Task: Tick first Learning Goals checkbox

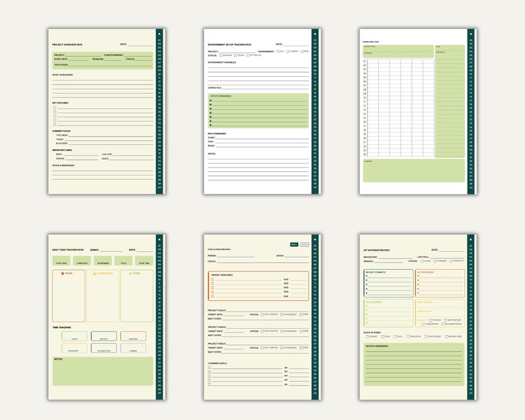Action: click(x=209, y=367)
